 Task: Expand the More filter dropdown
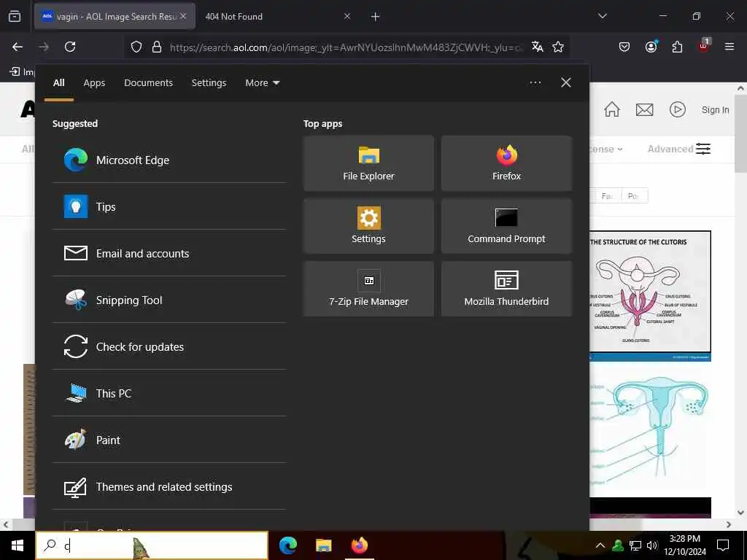(262, 83)
